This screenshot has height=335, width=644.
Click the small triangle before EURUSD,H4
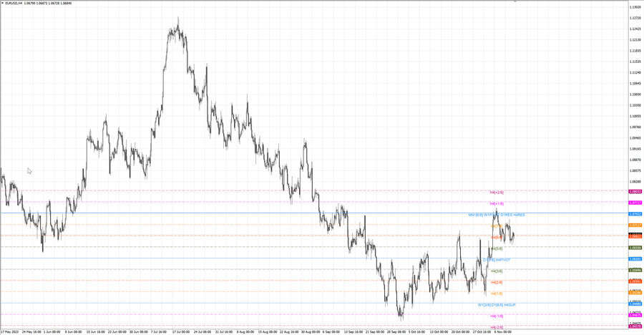pos(2,4)
